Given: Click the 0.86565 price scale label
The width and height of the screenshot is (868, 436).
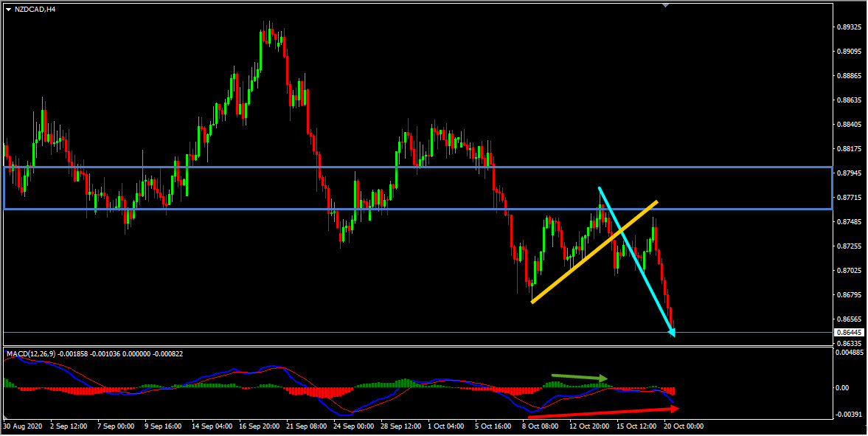Looking at the screenshot, I should point(849,319).
